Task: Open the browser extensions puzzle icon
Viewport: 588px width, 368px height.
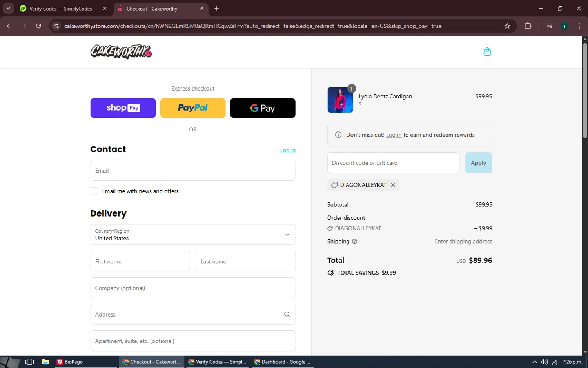Action: [528, 26]
